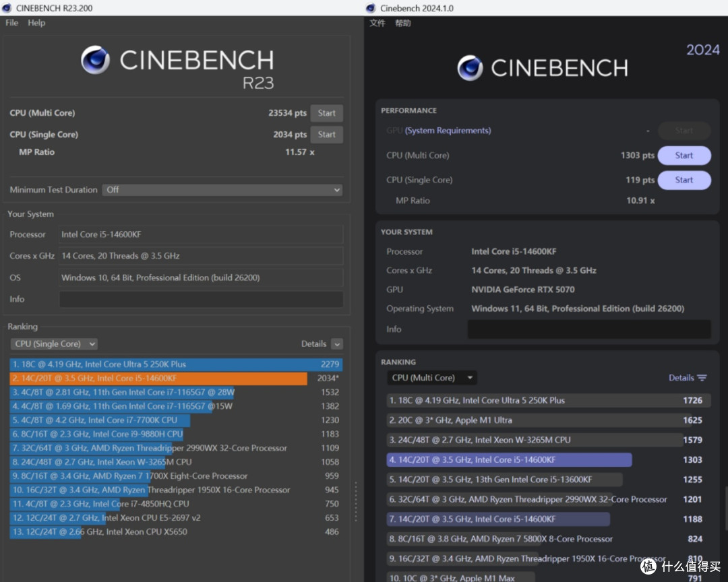Click R23 single core score 2034 pts
Viewport: 728px width, 582px height.
[290, 135]
